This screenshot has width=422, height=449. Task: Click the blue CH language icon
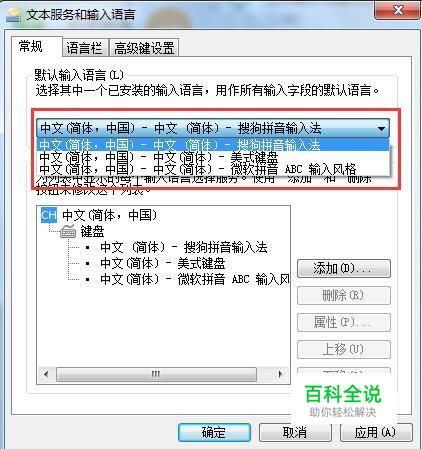coord(49,215)
